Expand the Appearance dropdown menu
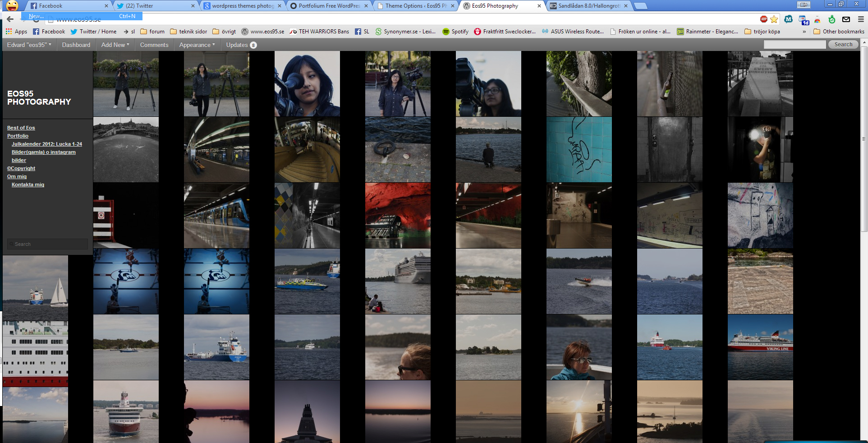The height and width of the screenshot is (443, 868). pyautogui.click(x=197, y=45)
